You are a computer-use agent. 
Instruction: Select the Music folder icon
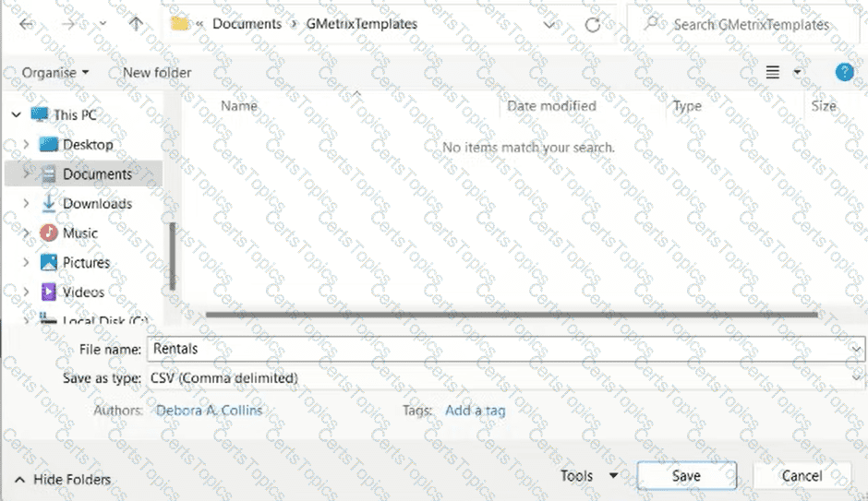(49, 233)
